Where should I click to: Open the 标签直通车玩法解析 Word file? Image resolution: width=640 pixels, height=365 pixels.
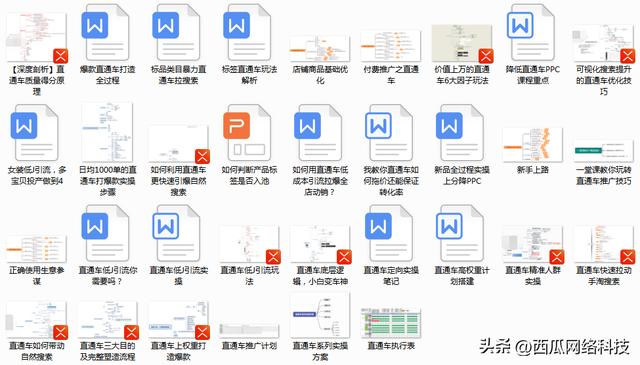[249, 33]
